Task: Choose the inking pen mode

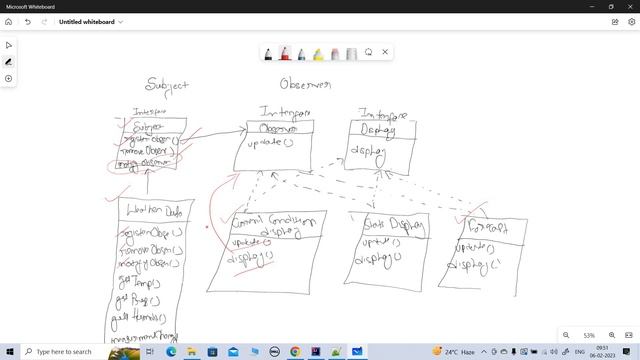Action: (9, 62)
